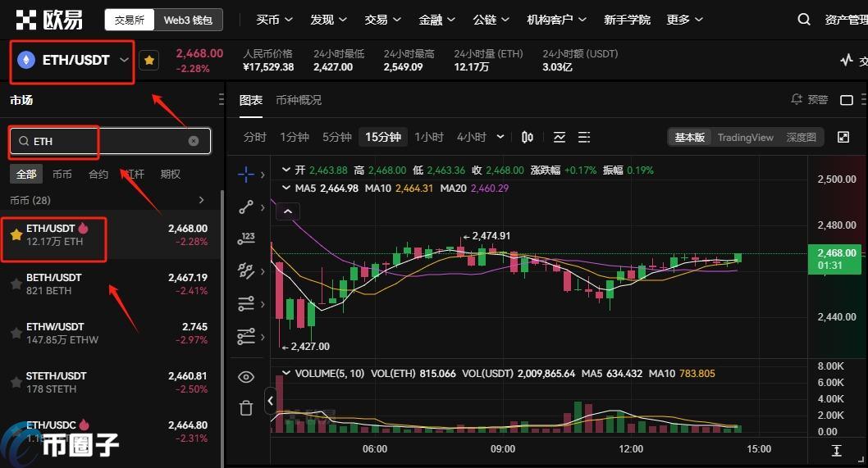
Task: Select the 币币 market filter tab
Action: 62,175
